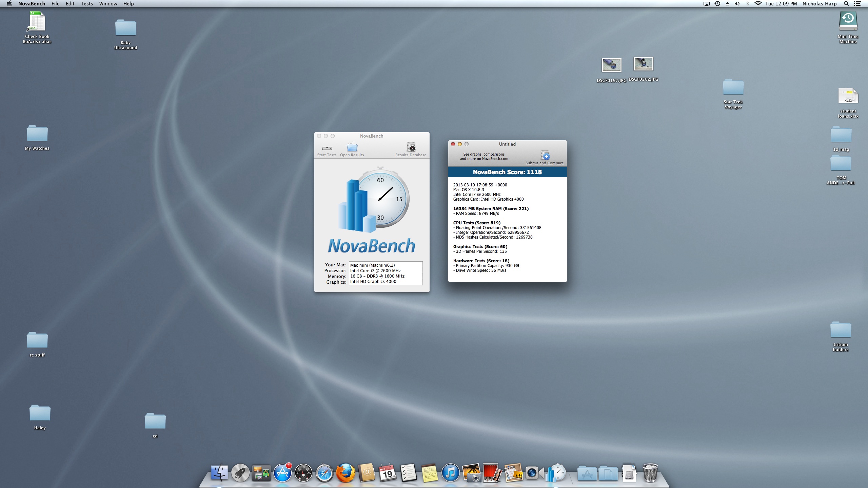Viewport: 868px width, 488px height.
Task: Open the NovaBench application menu
Action: [x=32, y=4]
